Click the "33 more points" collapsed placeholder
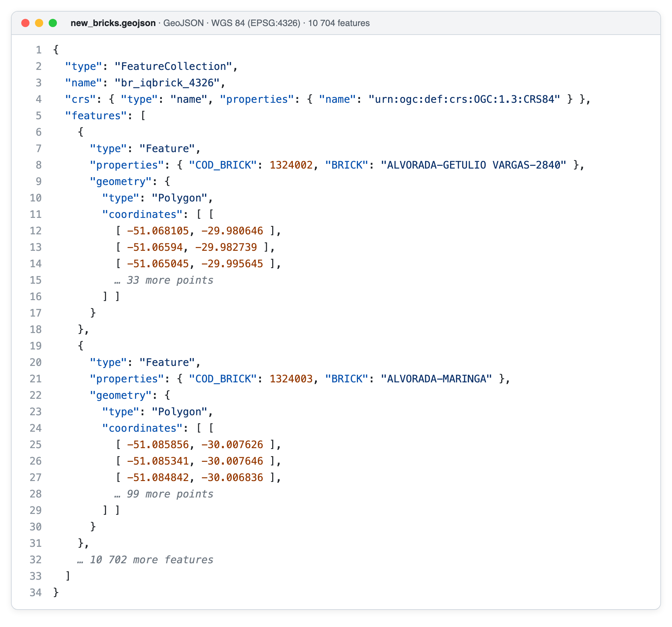Screen dimensions: 672x627 click(x=164, y=280)
